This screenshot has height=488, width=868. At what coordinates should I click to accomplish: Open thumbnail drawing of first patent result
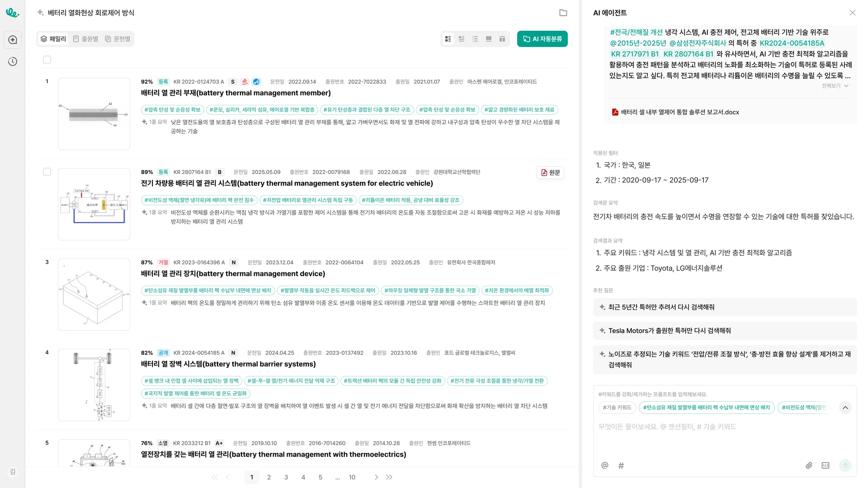(x=94, y=114)
